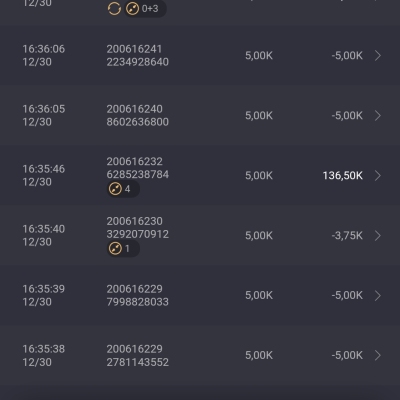The width and height of the screenshot is (400, 400).
Task: Select transaction ID 2234928640
Action: tap(138, 62)
